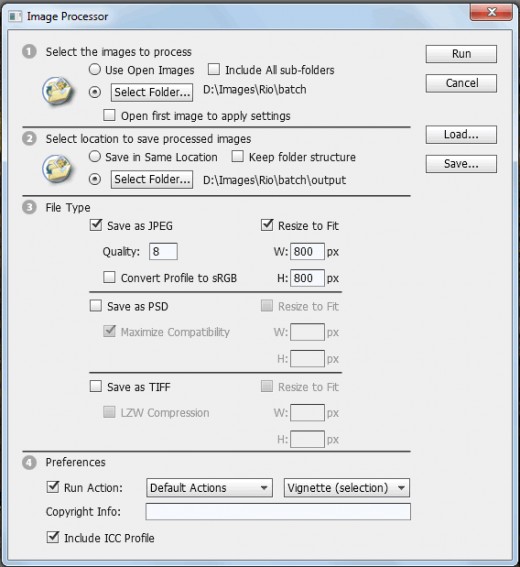Image resolution: width=520 pixels, height=567 pixels.
Task: Uncheck Save as JPEG
Action: [96, 225]
